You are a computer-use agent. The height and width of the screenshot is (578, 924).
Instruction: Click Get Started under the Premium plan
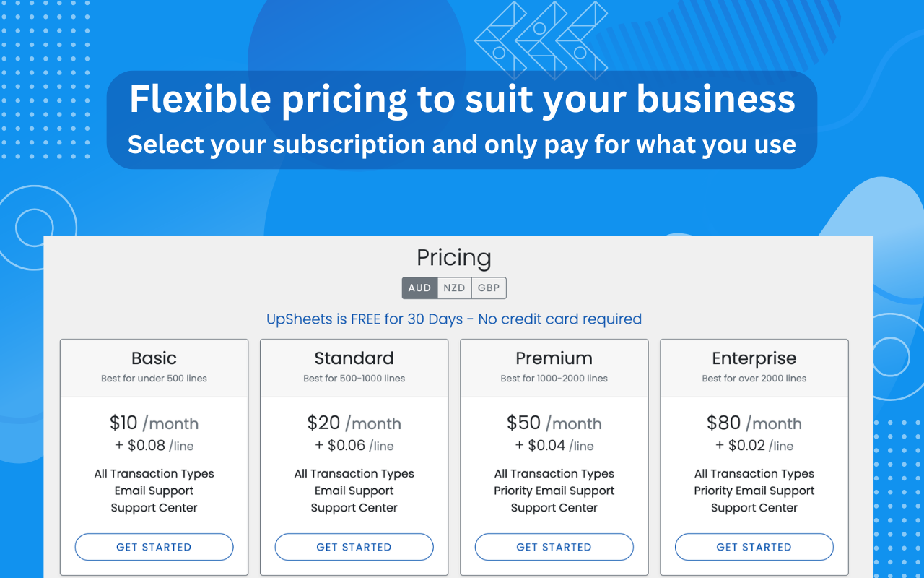coord(554,547)
